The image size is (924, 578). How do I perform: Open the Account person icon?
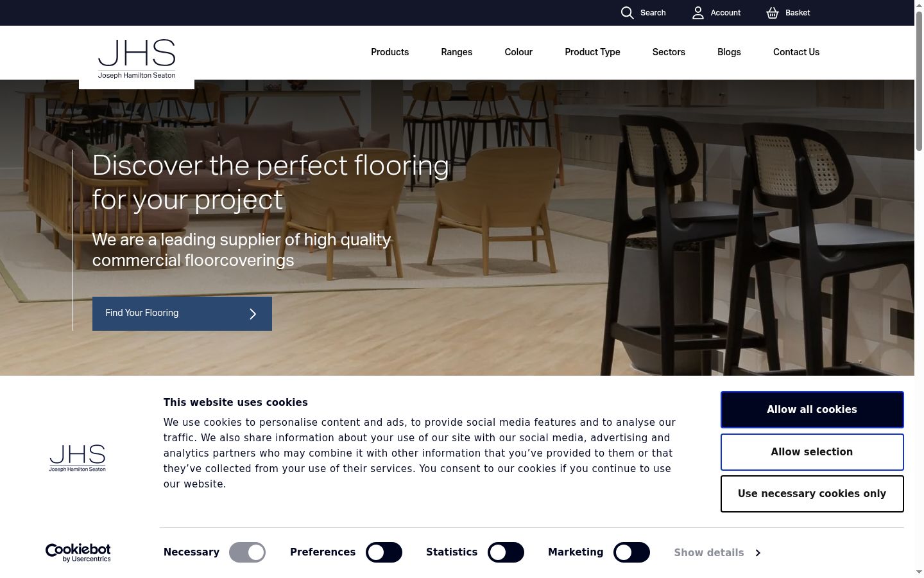click(698, 13)
